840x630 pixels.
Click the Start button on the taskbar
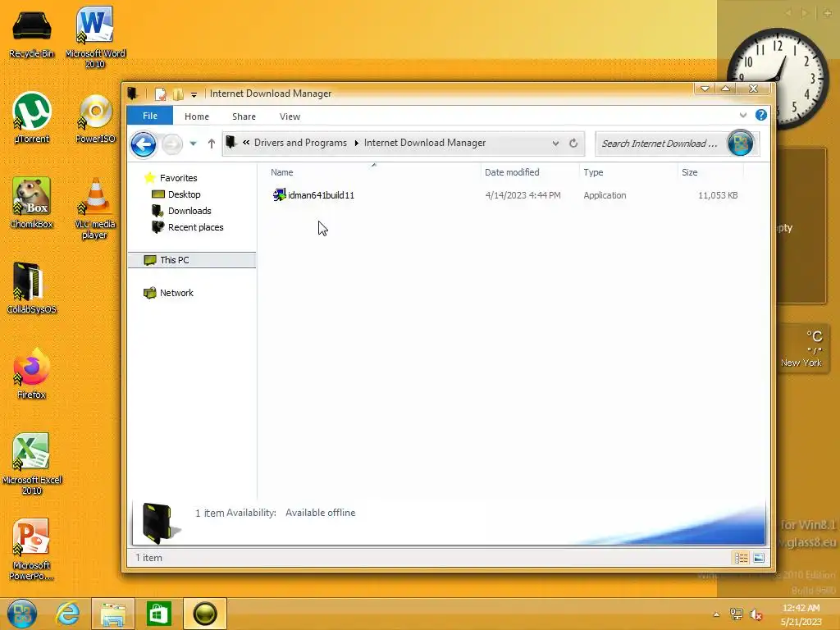pyautogui.click(x=22, y=614)
